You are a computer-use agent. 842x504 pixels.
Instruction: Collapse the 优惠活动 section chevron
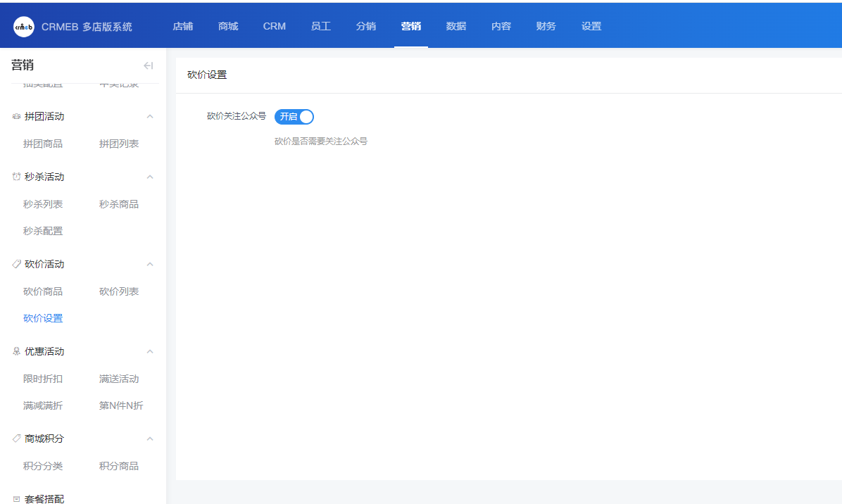click(149, 351)
